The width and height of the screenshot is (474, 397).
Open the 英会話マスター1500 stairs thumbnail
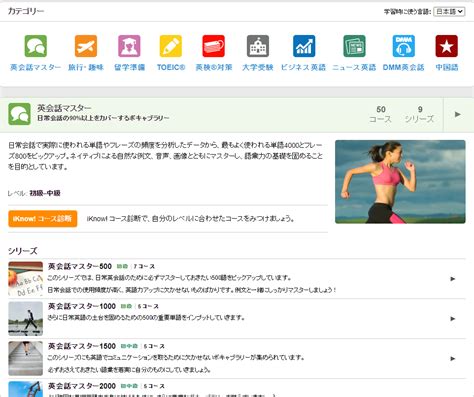click(x=26, y=359)
